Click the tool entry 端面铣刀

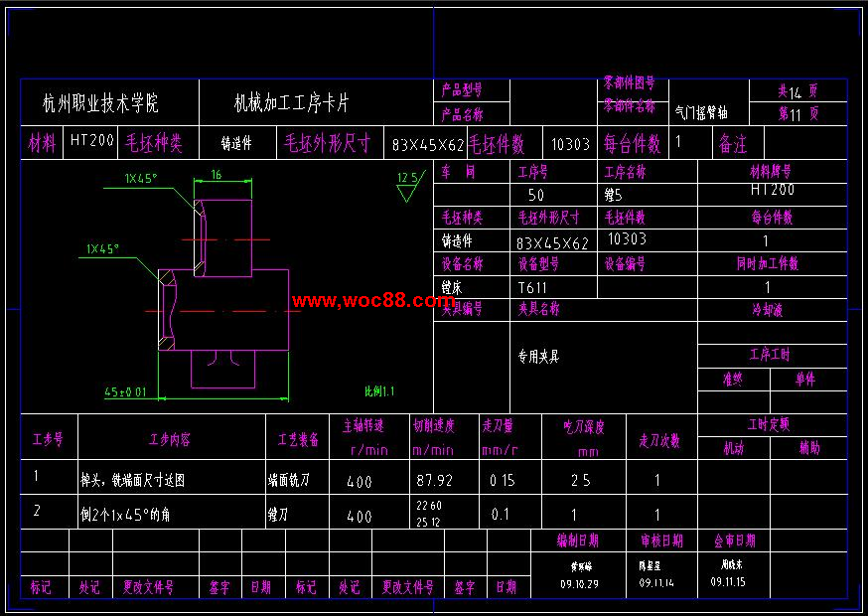288,480
